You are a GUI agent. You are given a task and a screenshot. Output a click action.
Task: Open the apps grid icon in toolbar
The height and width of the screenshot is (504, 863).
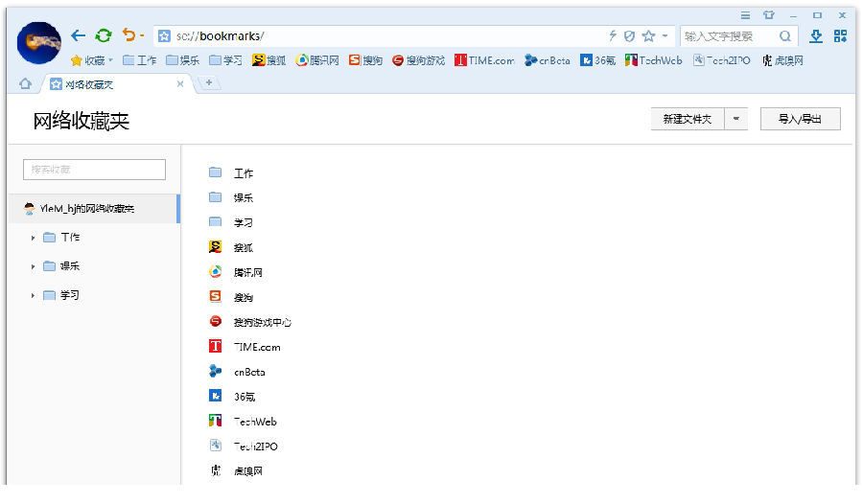[x=840, y=35]
